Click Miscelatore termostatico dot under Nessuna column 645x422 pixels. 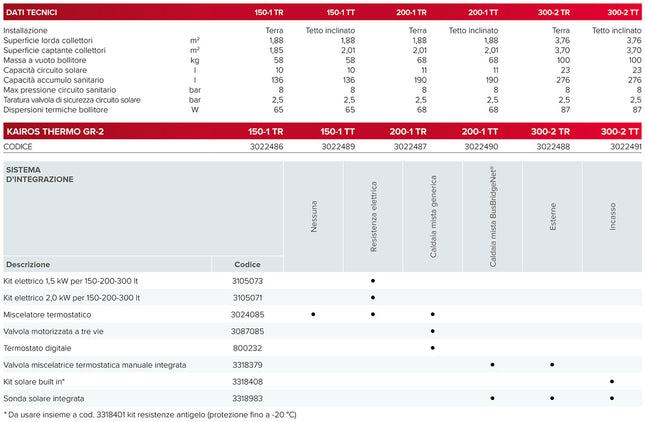(313, 314)
